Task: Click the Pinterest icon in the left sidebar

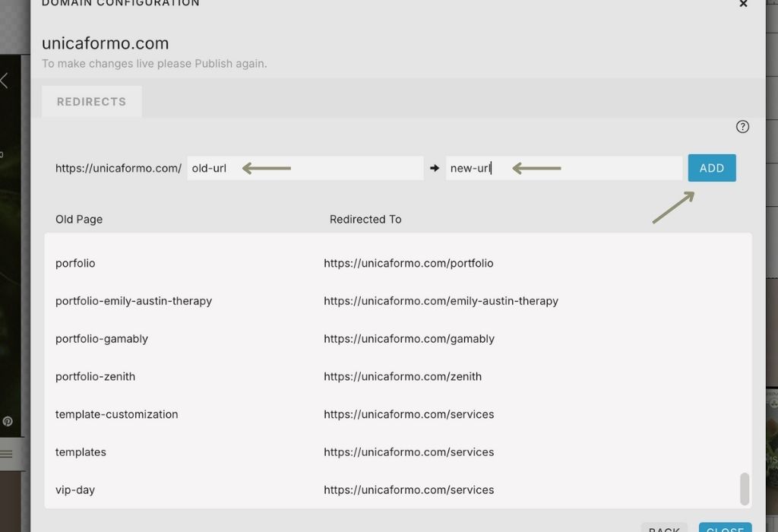Action: point(8,420)
